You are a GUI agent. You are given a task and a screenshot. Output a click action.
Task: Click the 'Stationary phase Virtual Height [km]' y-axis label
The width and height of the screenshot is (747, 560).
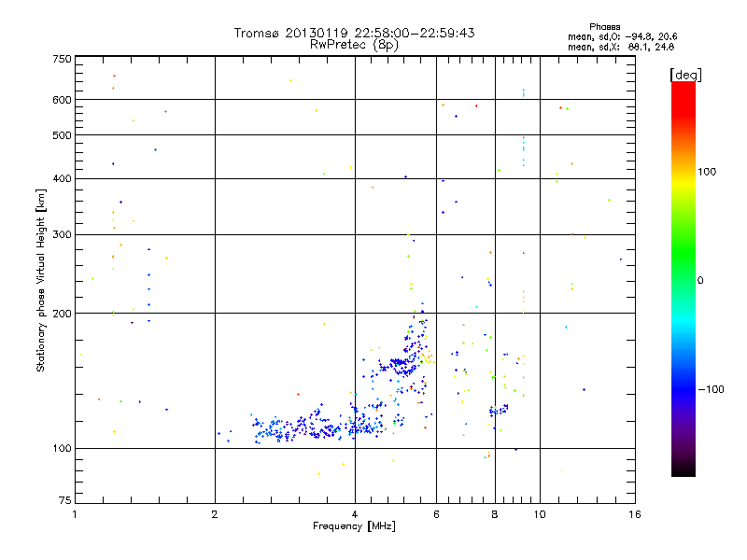[x=41, y=280]
